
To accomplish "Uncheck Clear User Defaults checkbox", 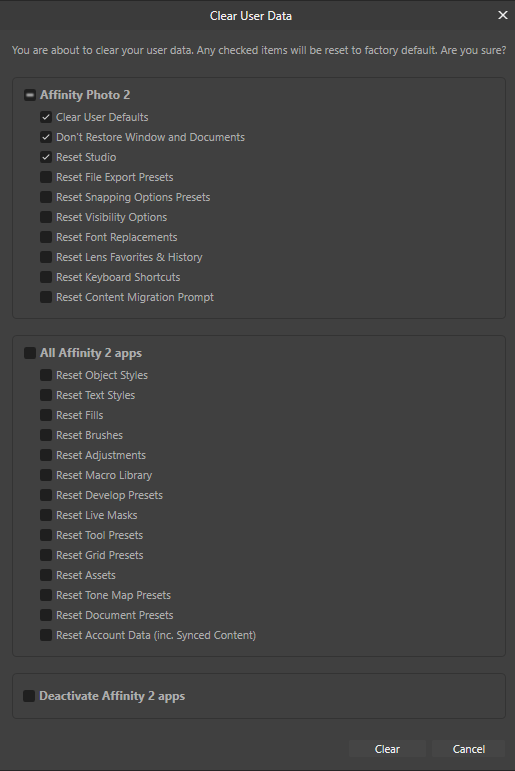I will pyautogui.click(x=46, y=117).
